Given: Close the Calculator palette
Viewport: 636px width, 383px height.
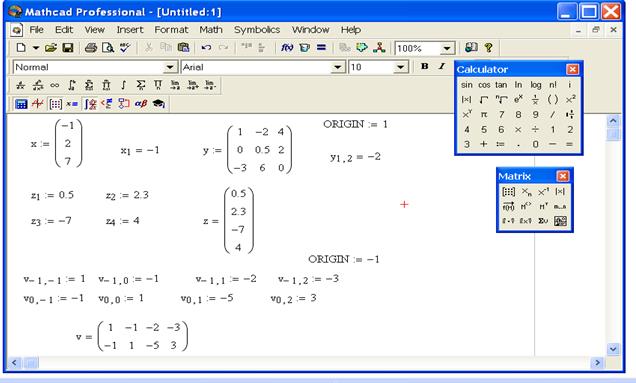Looking at the screenshot, I should pyautogui.click(x=572, y=69).
